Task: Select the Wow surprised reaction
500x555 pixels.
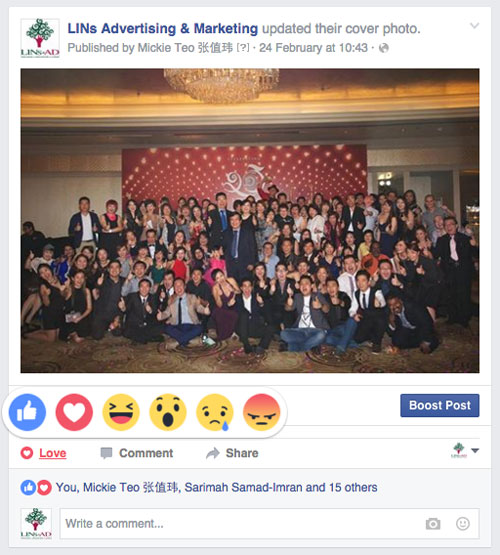Action: (x=168, y=412)
